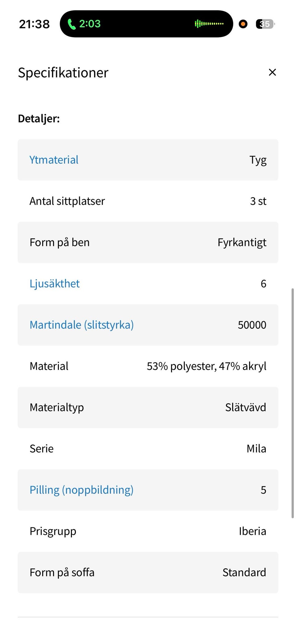Image resolution: width=296 pixels, height=644 pixels.
Task: Select the Materialtyp row label
Action: pos(57,407)
